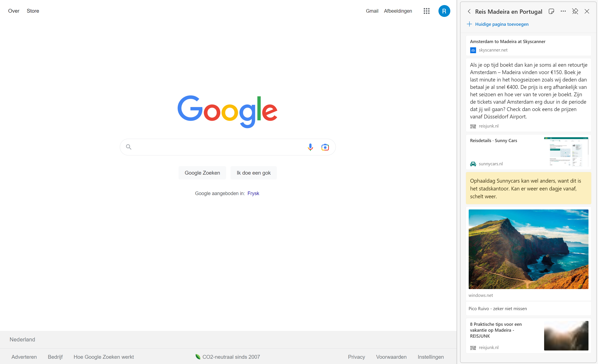Screen dimensions: 598x364
Task: Click the Nederland region label
Action: (x=22, y=339)
